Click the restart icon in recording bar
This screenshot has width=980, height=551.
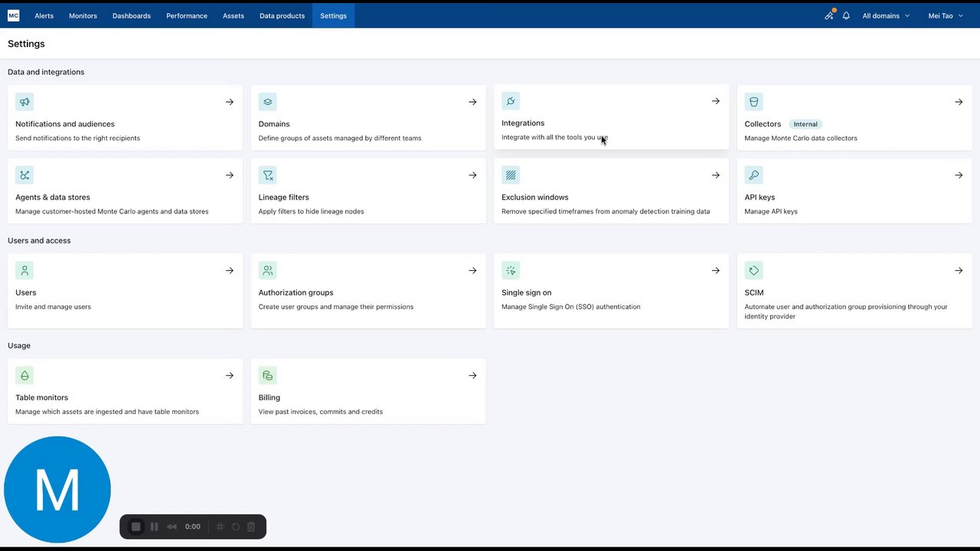coord(235,527)
